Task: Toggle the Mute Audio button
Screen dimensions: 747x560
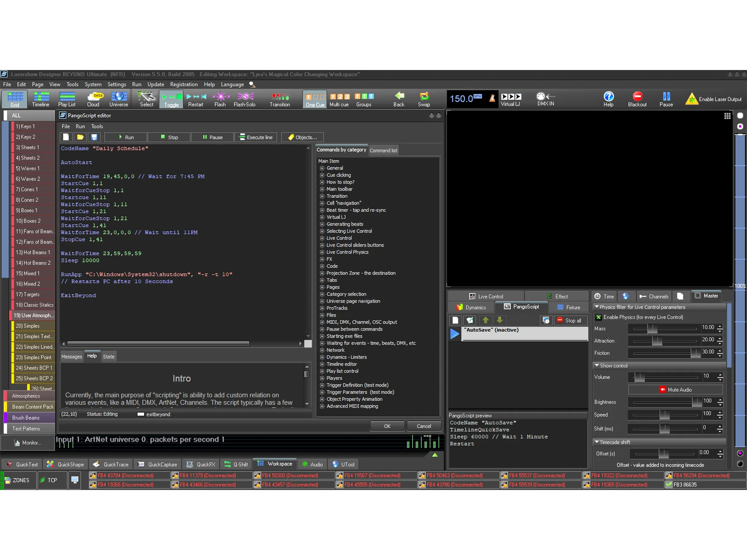Action: [675, 390]
